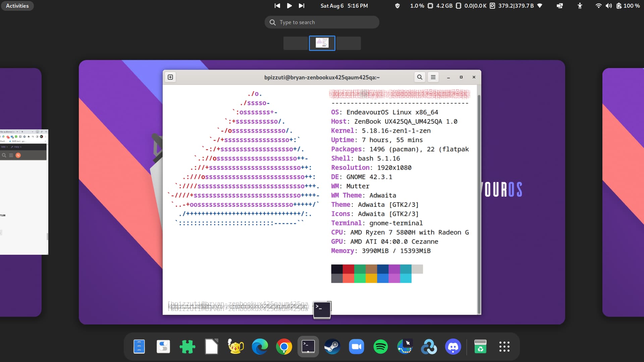644x362 pixels.
Task: Click the 'DE: GNOME 42.3.1' line
Action: [x=362, y=177]
